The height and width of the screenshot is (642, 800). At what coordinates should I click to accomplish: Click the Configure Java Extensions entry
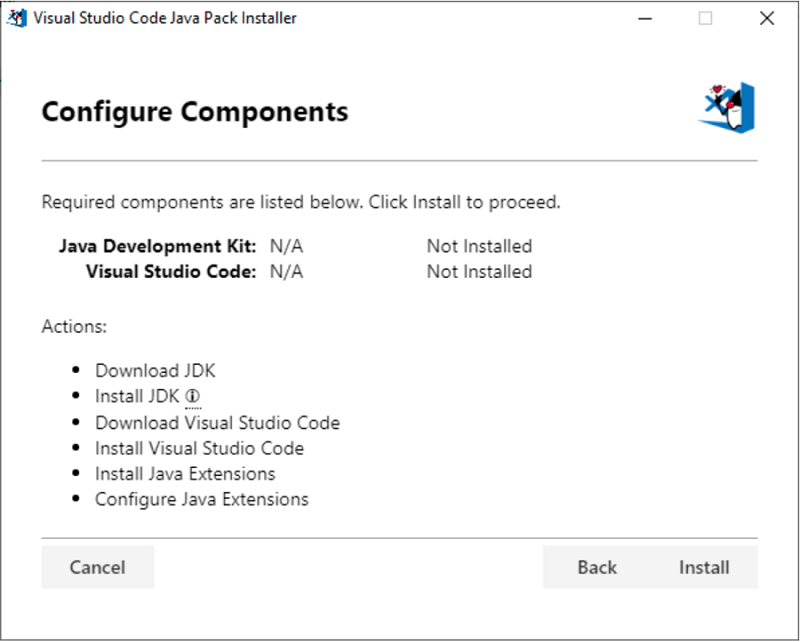[x=201, y=499]
